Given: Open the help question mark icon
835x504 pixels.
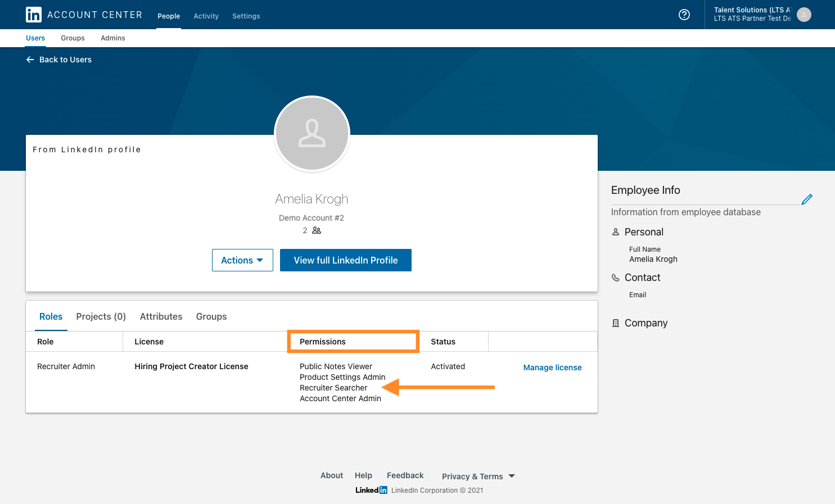Looking at the screenshot, I should coord(684,15).
